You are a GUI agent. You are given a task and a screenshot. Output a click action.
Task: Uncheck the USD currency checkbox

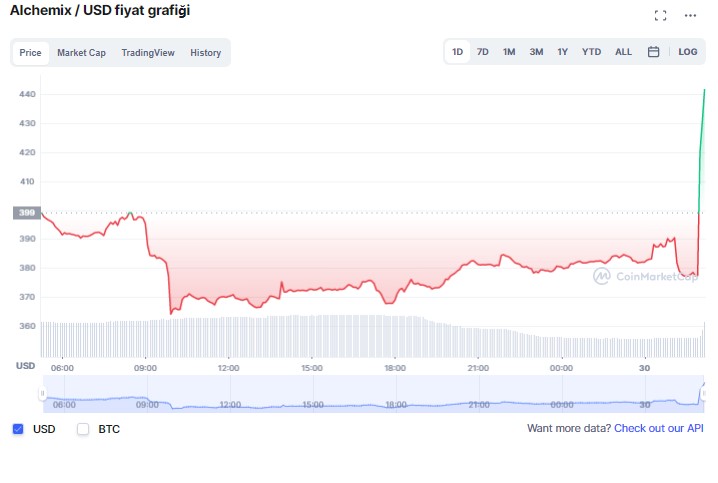18,429
